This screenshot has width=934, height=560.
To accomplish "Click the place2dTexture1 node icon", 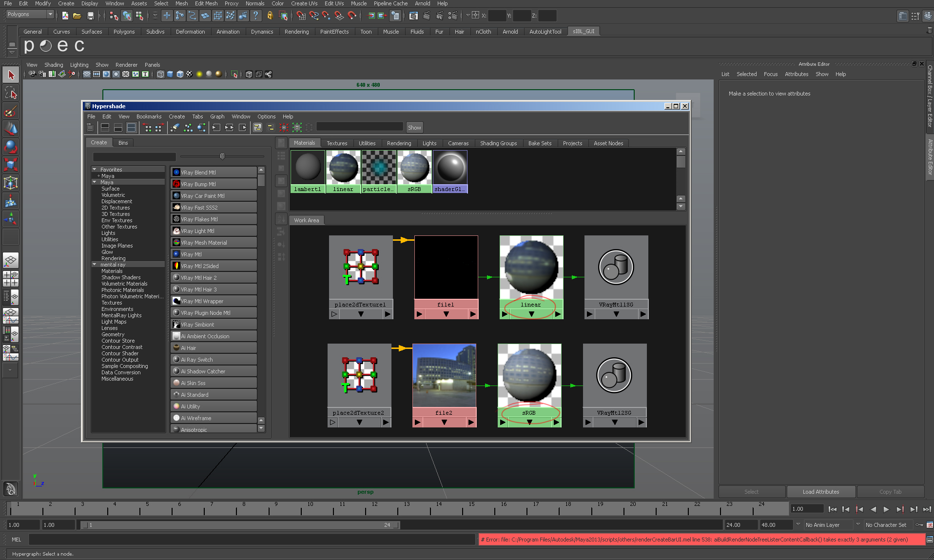I will click(x=361, y=267).
